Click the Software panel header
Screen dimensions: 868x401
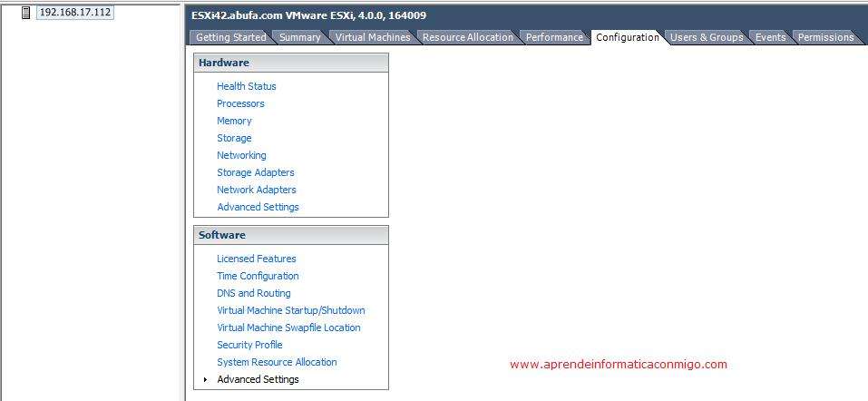291,235
